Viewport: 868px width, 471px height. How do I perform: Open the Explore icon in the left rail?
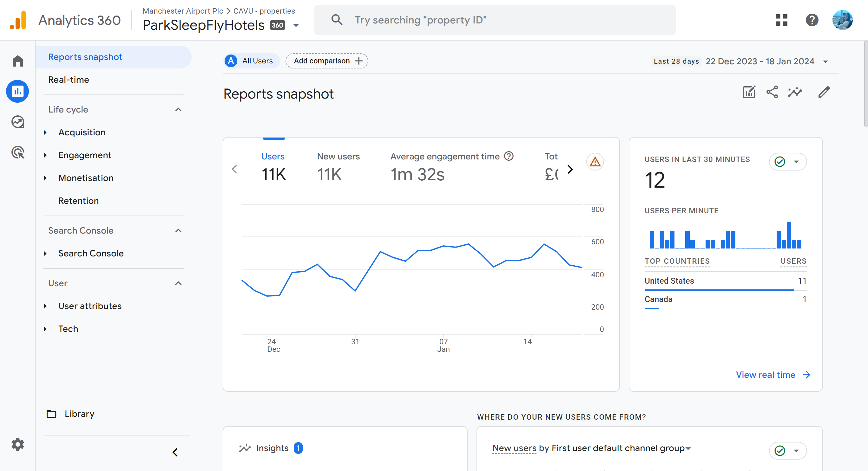click(x=17, y=122)
